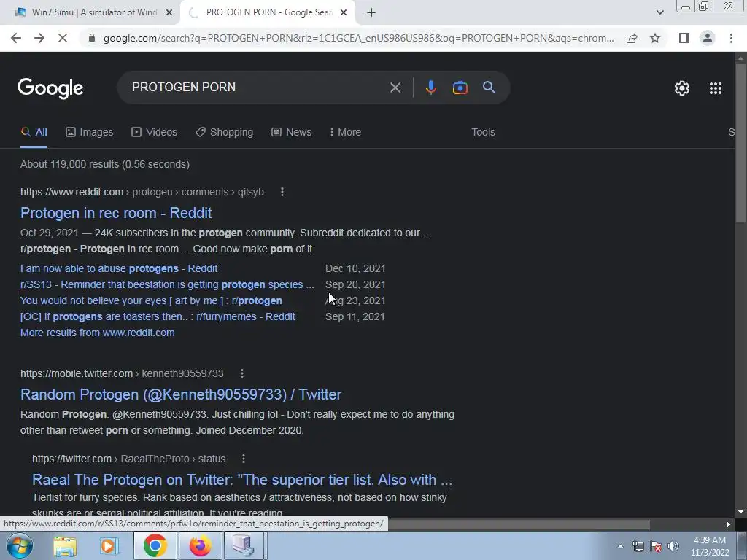
Task: Bookmark this page with the star icon
Action: pos(655,38)
